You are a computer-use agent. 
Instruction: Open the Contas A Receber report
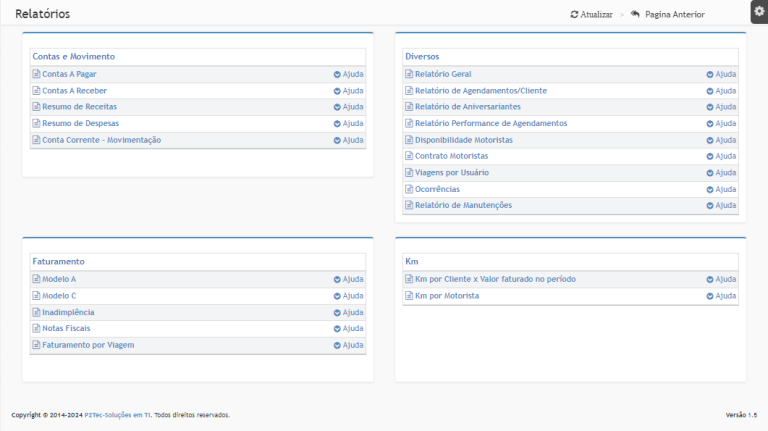click(74, 91)
